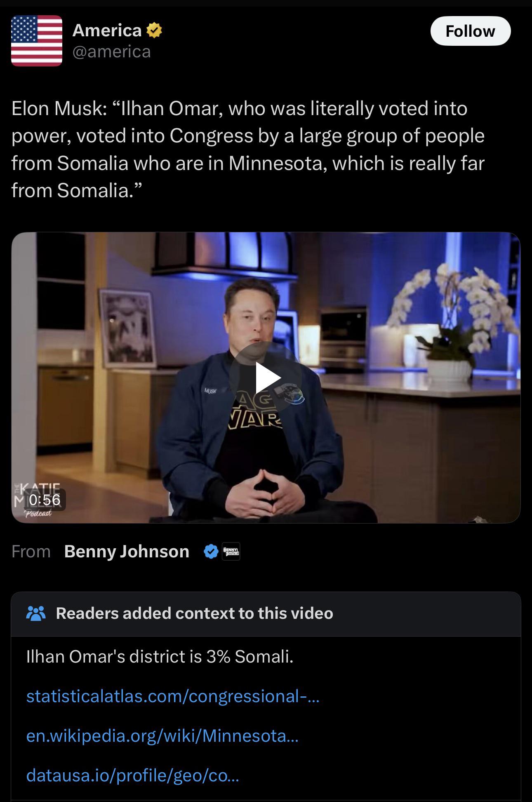Click the gold verified badge next to America

154,31
